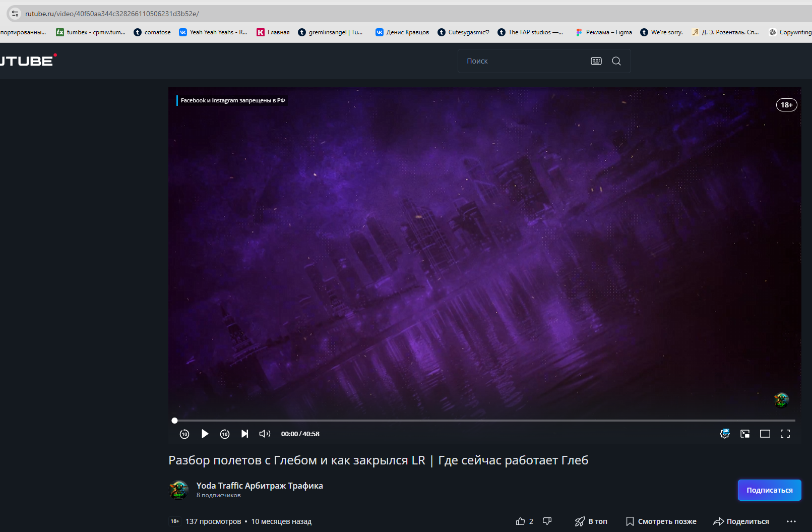Image resolution: width=812 pixels, height=532 pixels.
Task: Click the video title text
Action: (x=379, y=460)
